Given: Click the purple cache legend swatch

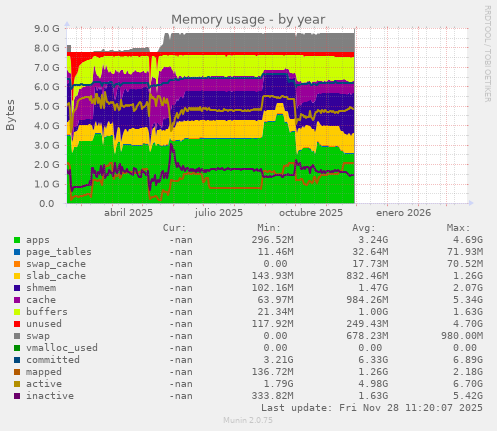Looking at the screenshot, I should click(17, 300).
